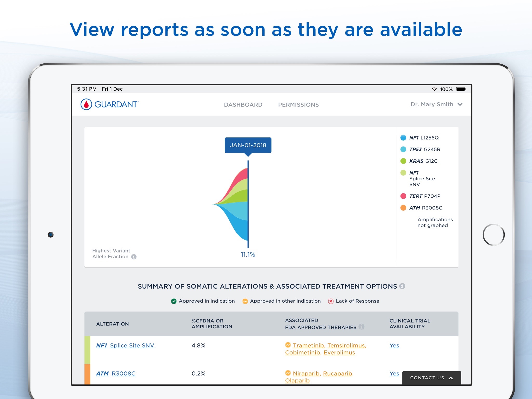Open the R3008C alteration link
The width and height of the screenshot is (532, 399).
123,374
